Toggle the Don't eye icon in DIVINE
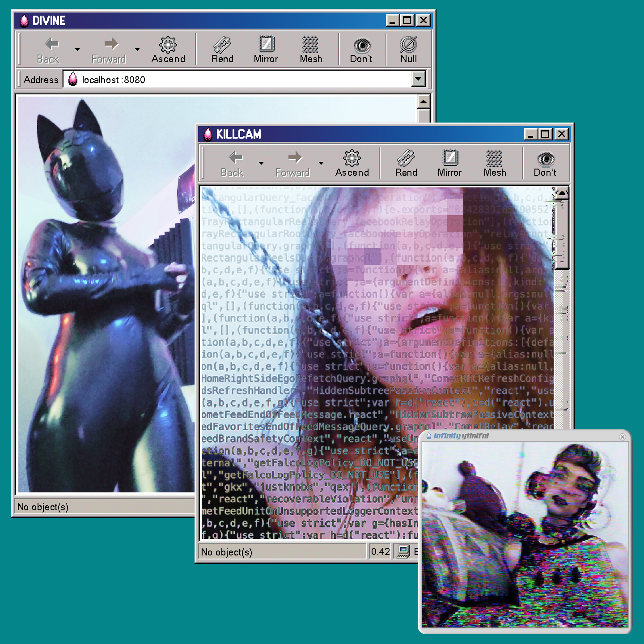The image size is (644, 644). pyautogui.click(x=361, y=46)
